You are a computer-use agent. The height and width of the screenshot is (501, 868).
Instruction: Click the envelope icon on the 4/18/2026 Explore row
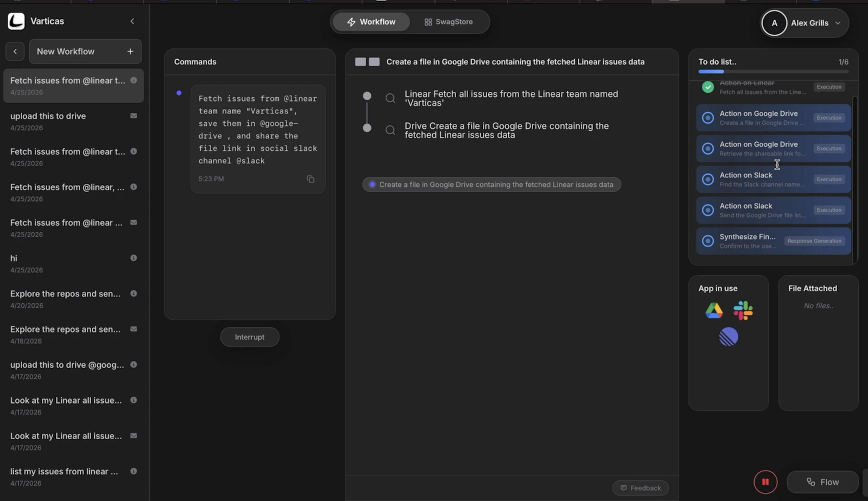[133, 329]
